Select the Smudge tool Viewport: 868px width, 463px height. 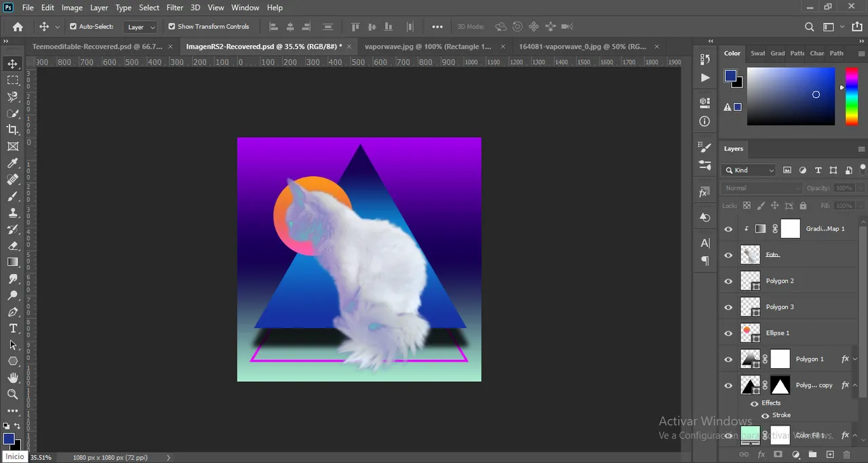13,279
